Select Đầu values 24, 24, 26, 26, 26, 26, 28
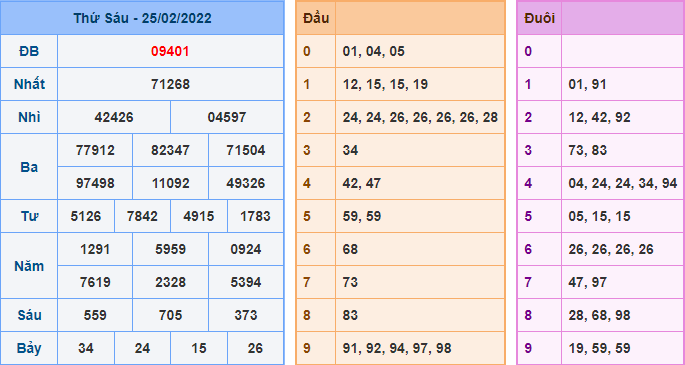 click(420, 117)
